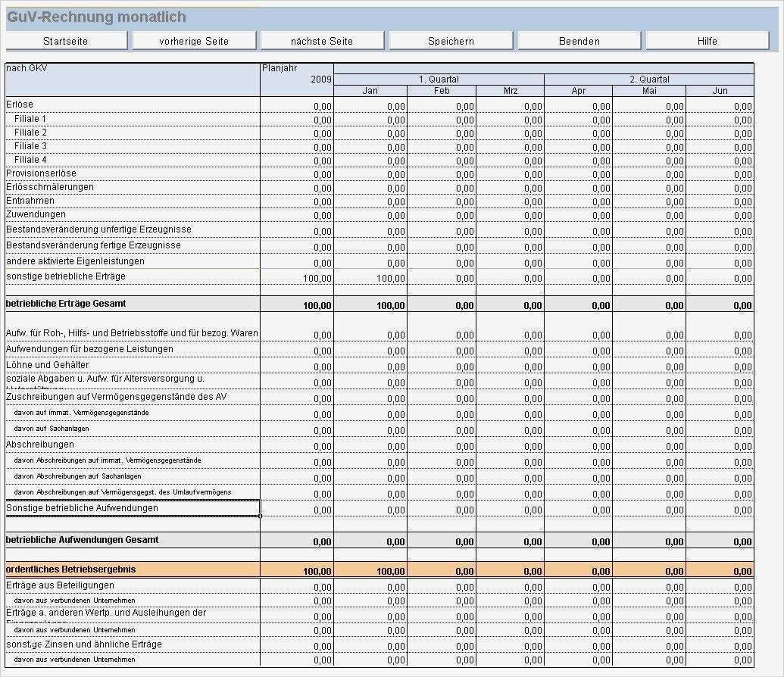
Task: Click the Jan column header
Action: pos(370,91)
